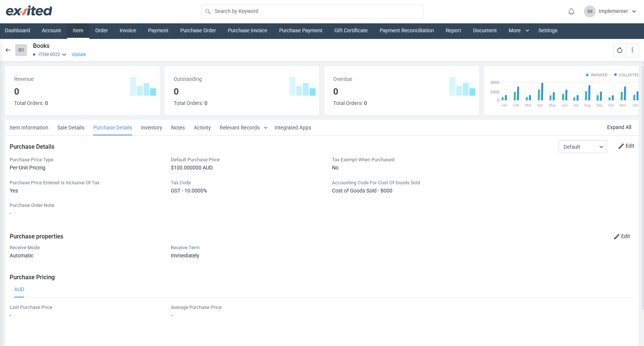Screen dimensions: 644x346
Task: Expand the ITEM-0022 status dropdown
Action: click(64, 55)
